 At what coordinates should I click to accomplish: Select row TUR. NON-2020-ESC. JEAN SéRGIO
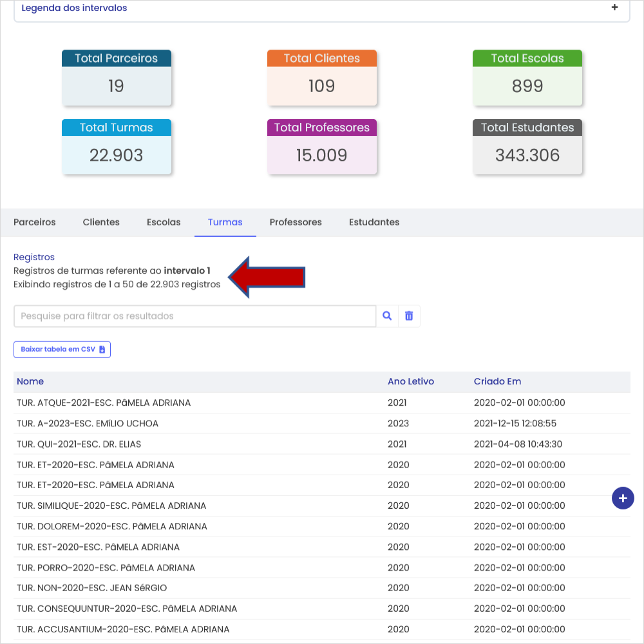tap(322, 588)
